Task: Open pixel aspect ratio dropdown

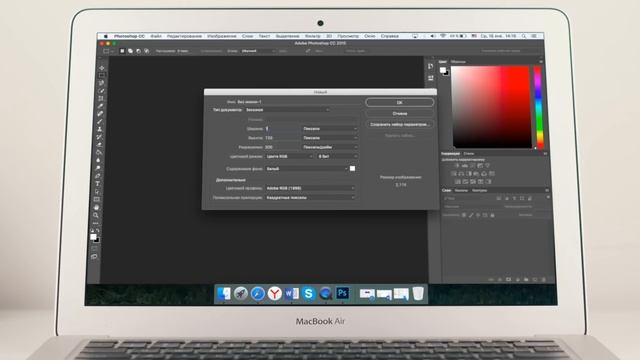Action: 310,198
